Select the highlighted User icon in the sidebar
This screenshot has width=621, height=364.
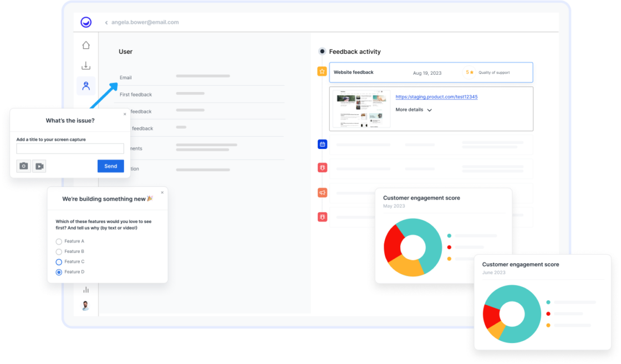86,85
